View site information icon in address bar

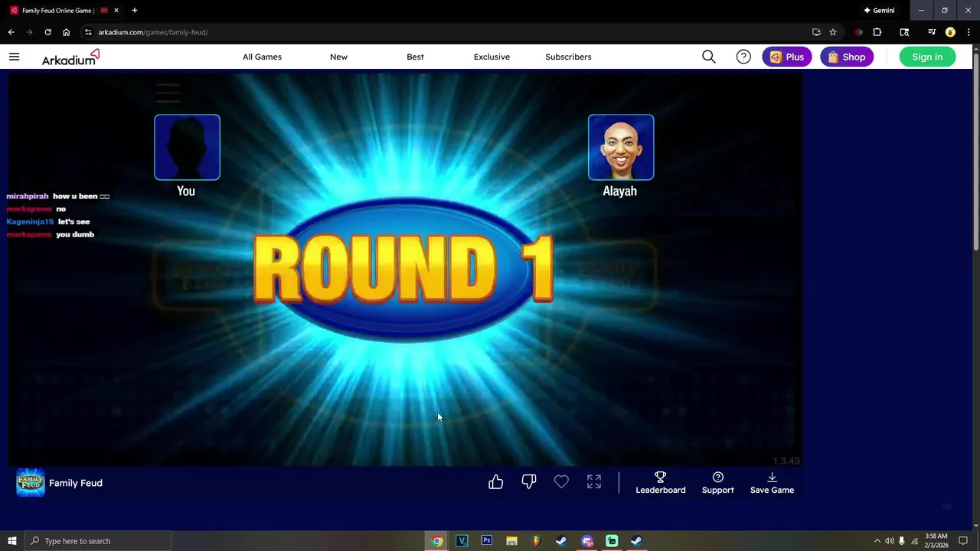click(88, 32)
